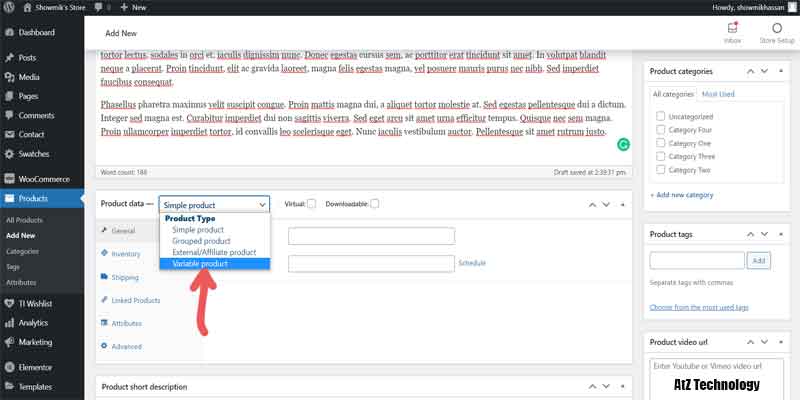Select Variable product from dropdown list
The width and height of the screenshot is (800, 400).
200,264
